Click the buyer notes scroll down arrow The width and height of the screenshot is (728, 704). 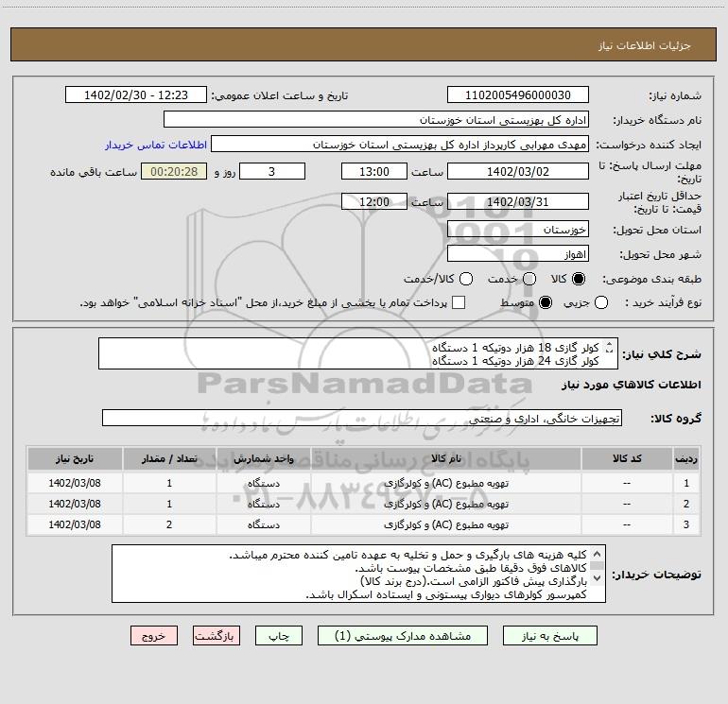598,578
